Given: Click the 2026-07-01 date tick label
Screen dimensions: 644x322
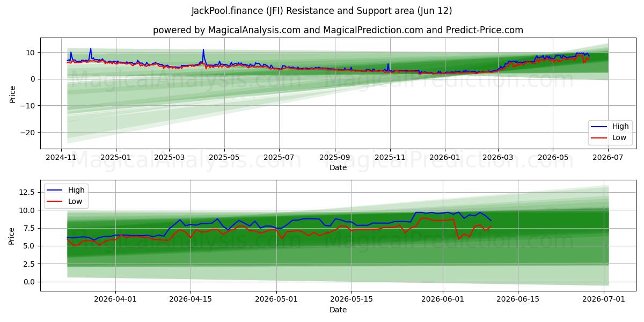Looking at the screenshot, I should pyautogui.click(x=604, y=300).
